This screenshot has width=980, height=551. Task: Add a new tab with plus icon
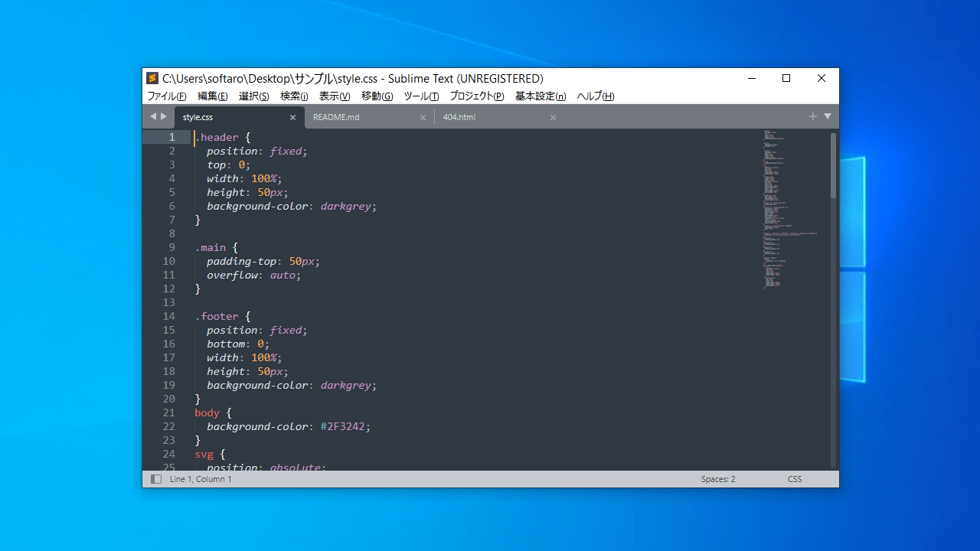point(813,116)
